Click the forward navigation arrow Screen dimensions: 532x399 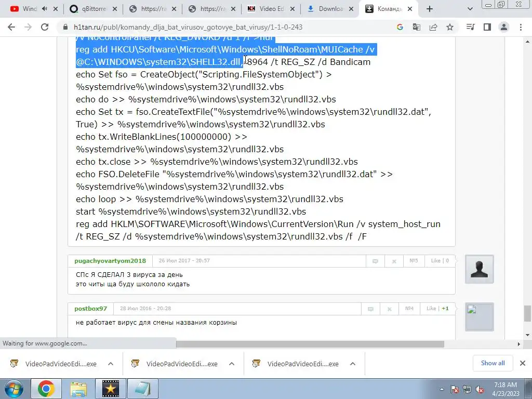28,27
